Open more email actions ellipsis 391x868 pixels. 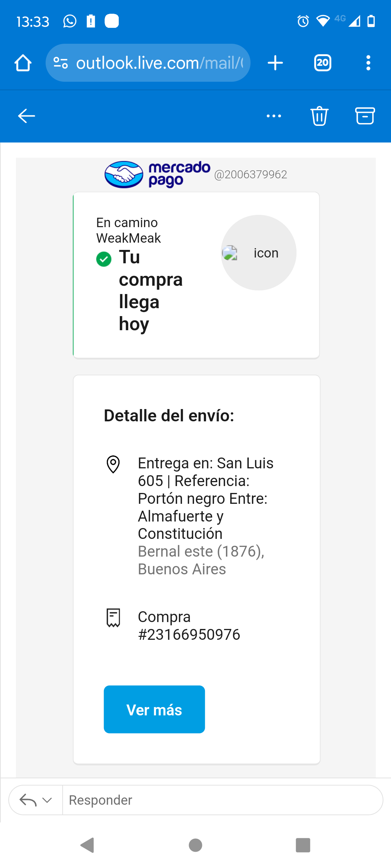click(x=274, y=116)
